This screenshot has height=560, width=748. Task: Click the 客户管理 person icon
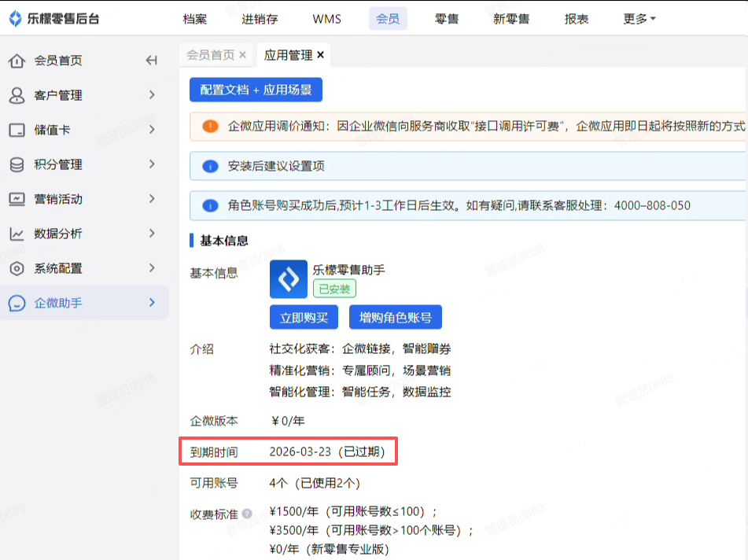tap(17, 95)
